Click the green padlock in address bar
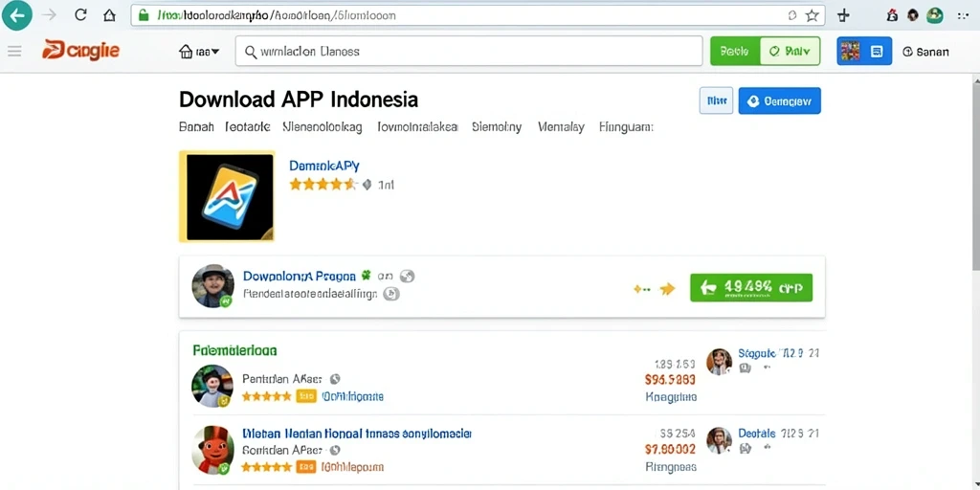The image size is (980, 490). pyautogui.click(x=144, y=15)
